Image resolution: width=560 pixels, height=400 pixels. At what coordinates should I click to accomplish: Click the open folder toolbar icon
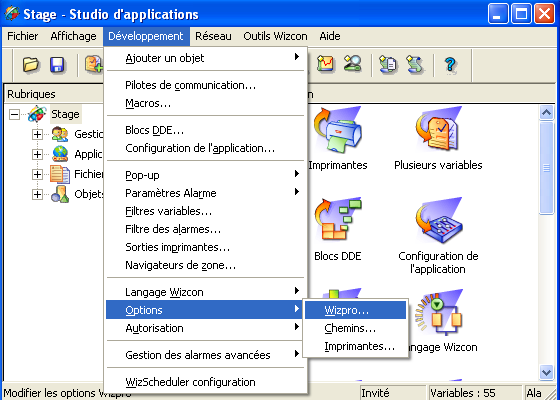point(31,65)
